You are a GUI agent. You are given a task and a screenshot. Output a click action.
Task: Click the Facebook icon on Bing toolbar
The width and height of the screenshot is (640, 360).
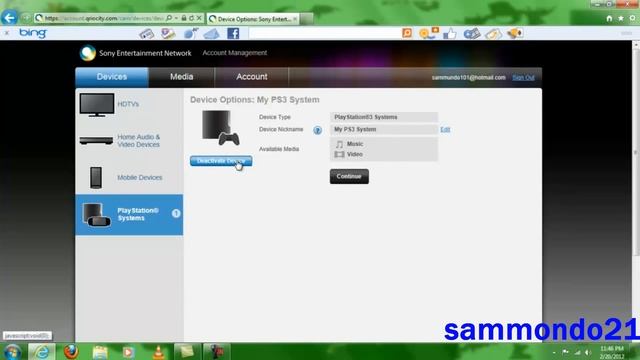coord(233,33)
